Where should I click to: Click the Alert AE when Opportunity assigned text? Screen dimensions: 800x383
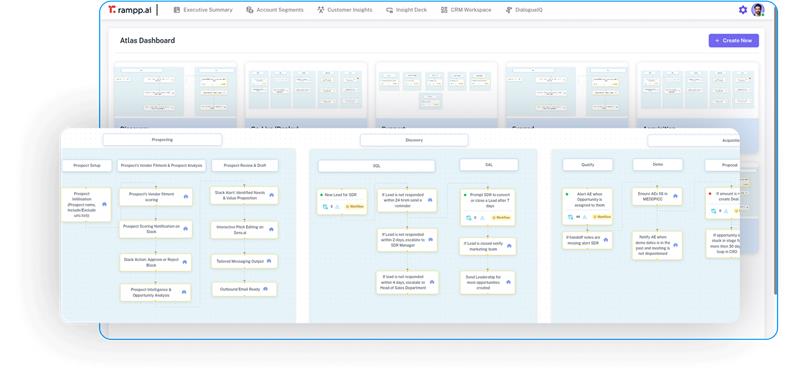coord(590,199)
